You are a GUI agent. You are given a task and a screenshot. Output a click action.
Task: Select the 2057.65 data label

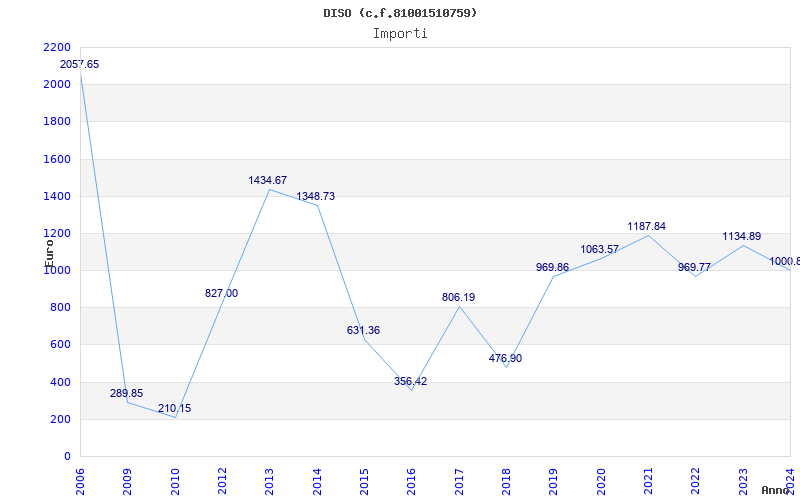[x=80, y=64]
